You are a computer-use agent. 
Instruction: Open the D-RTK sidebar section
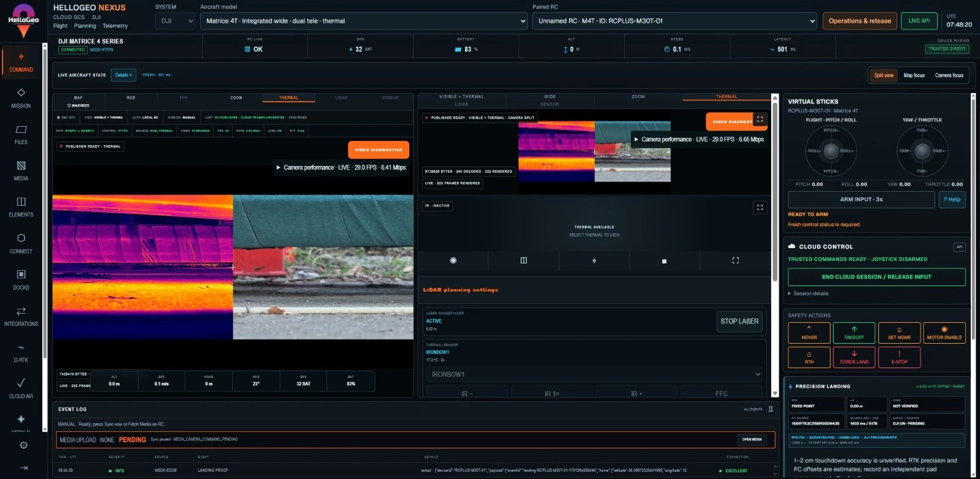click(x=21, y=352)
